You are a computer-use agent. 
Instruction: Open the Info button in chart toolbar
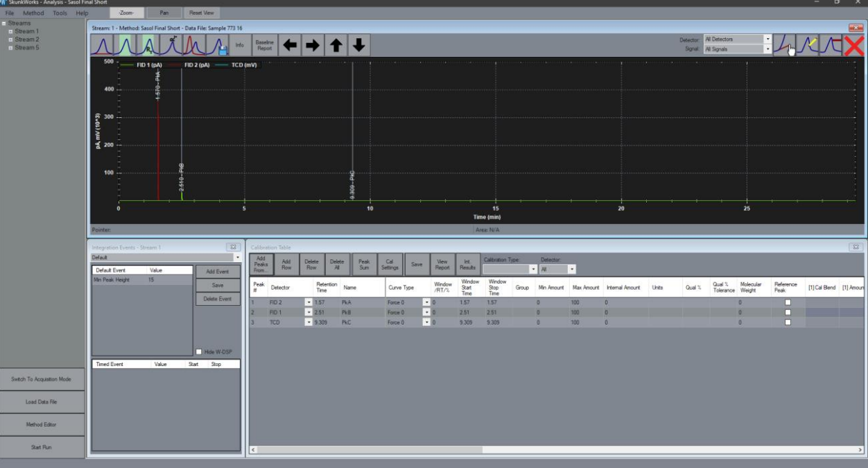[240, 45]
